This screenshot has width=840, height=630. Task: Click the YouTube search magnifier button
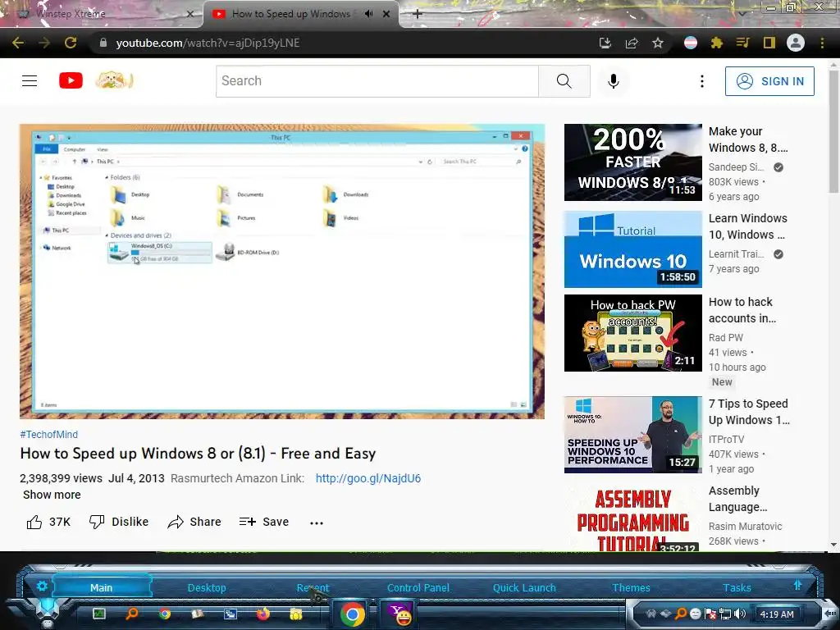point(564,81)
